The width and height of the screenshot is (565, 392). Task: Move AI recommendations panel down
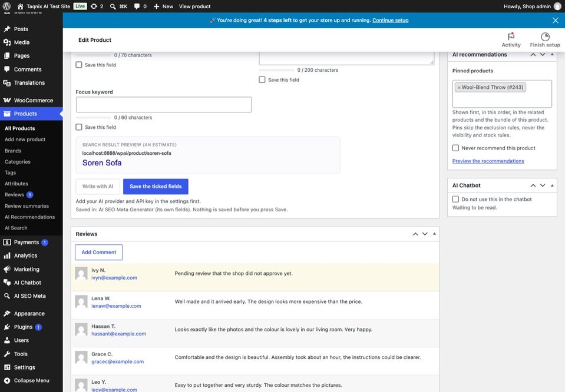point(542,55)
